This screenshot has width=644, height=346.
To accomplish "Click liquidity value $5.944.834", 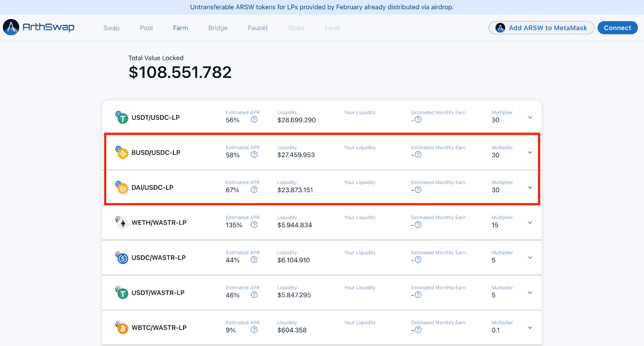I will point(295,225).
